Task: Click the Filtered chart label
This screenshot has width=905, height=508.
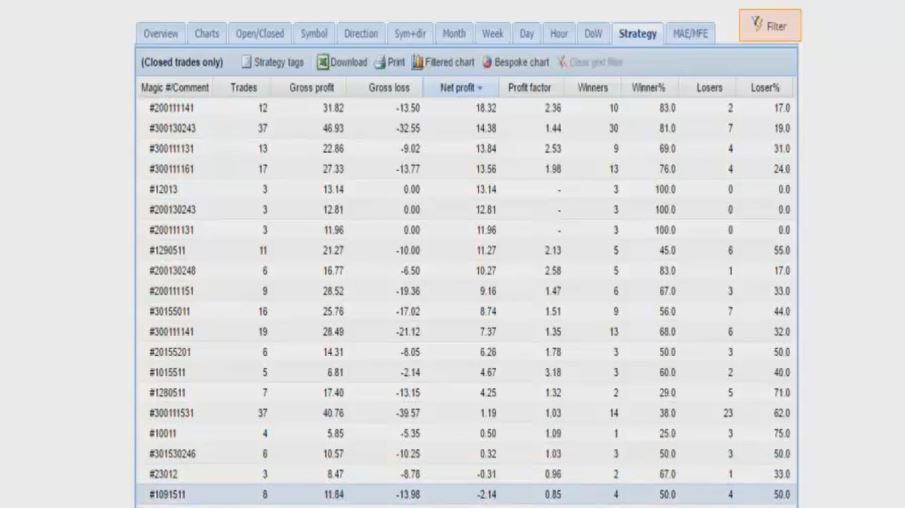Action: (450, 62)
